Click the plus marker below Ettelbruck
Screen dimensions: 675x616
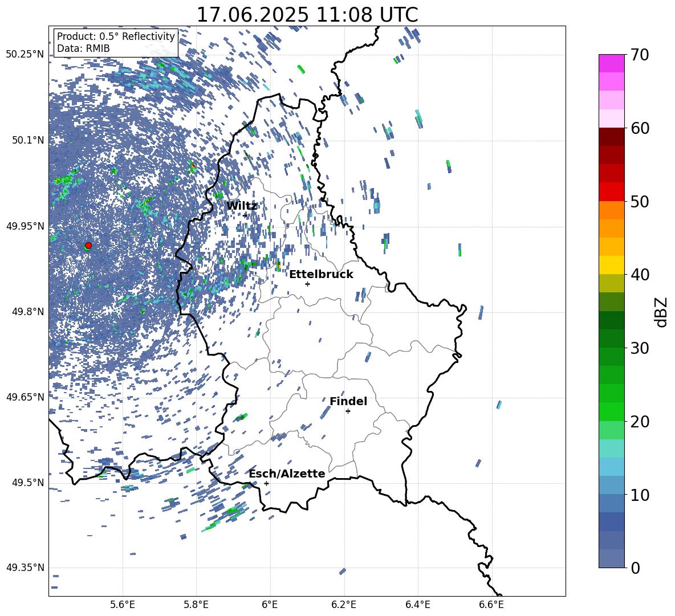point(307,284)
